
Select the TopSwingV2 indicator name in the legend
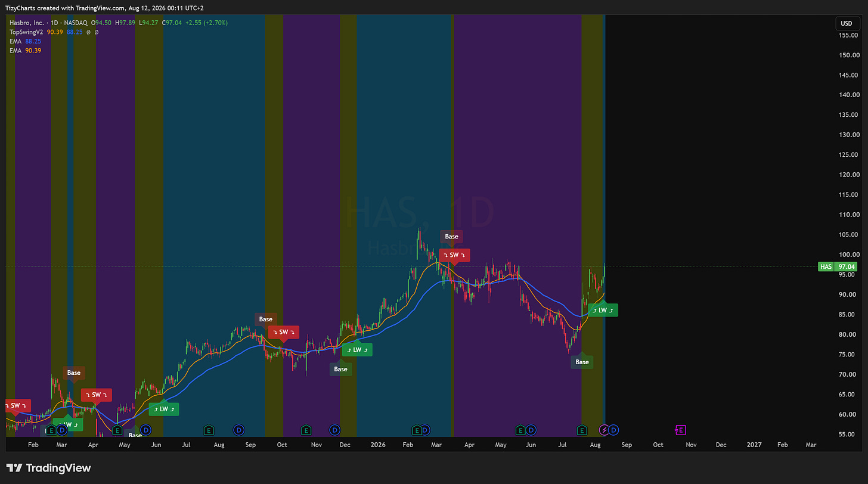pos(26,32)
